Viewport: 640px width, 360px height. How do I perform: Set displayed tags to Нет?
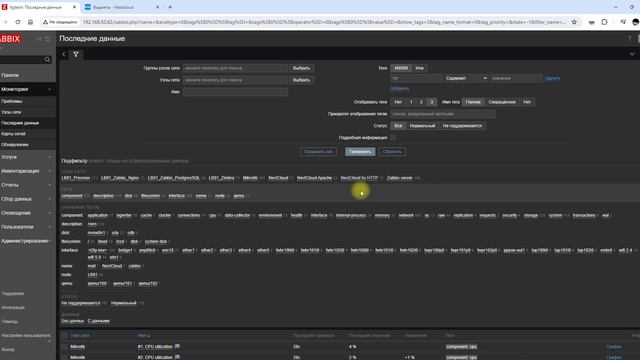tap(398, 102)
